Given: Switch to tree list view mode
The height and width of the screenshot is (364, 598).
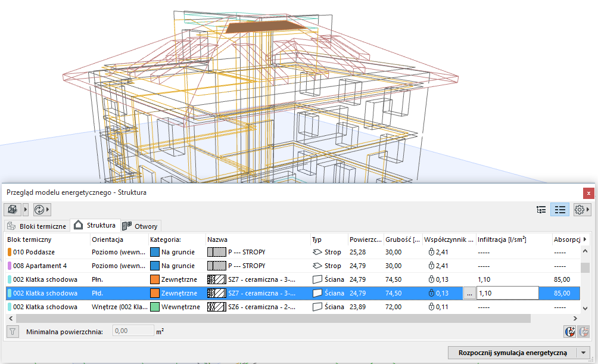Looking at the screenshot, I should click(541, 210).
